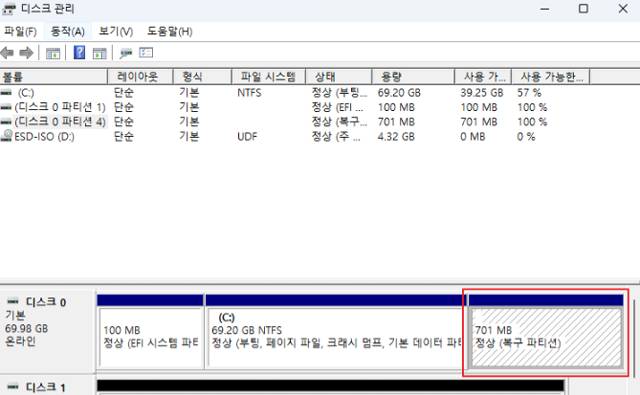Screen dimensions: 640x395
Task: Click the properties list toolbar icon
Action: pos(146,53)
